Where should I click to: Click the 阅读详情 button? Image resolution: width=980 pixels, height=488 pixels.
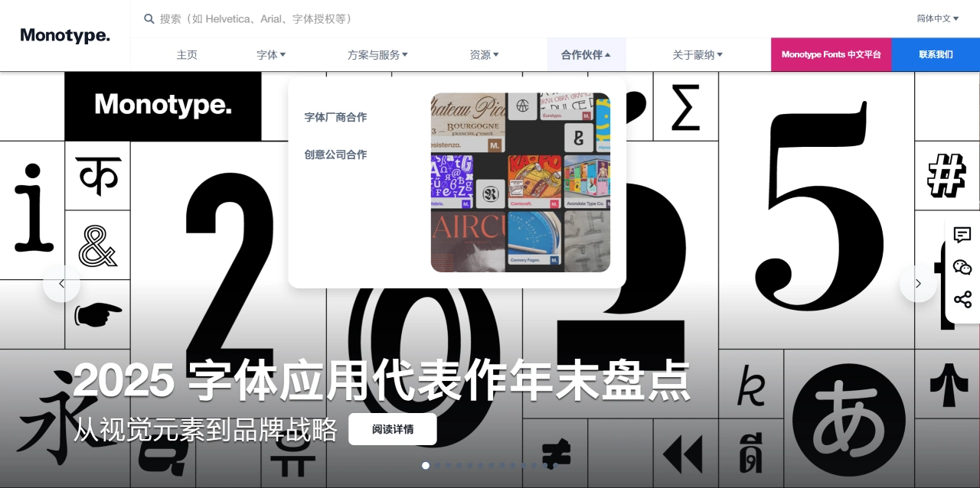(393, 429)
